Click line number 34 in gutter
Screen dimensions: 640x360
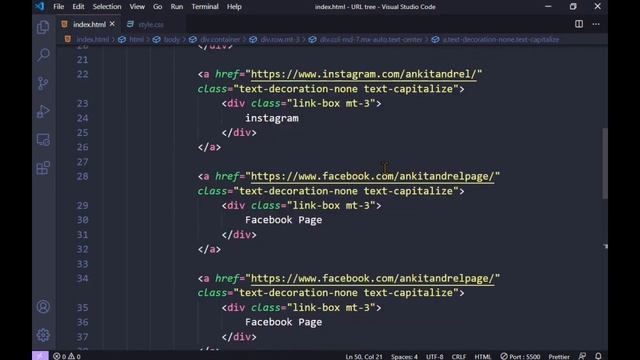(x=82, y=278)
